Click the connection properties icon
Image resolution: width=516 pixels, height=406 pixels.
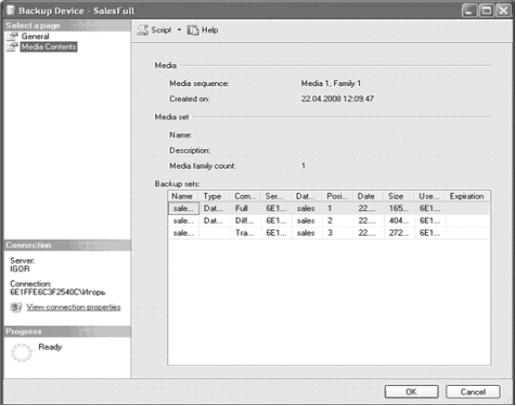coord(16,307)
